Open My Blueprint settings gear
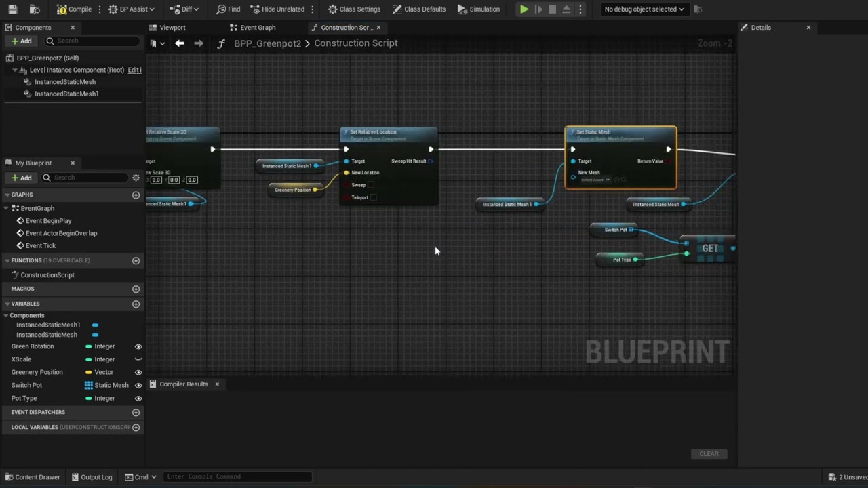This screenshot has width=868, height=488. (136, 178)
